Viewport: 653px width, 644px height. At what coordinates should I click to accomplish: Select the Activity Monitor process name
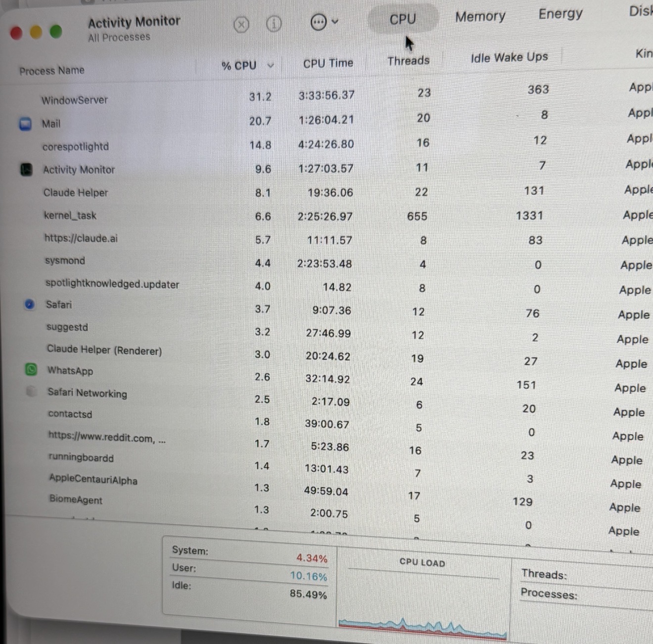[79, 170]
